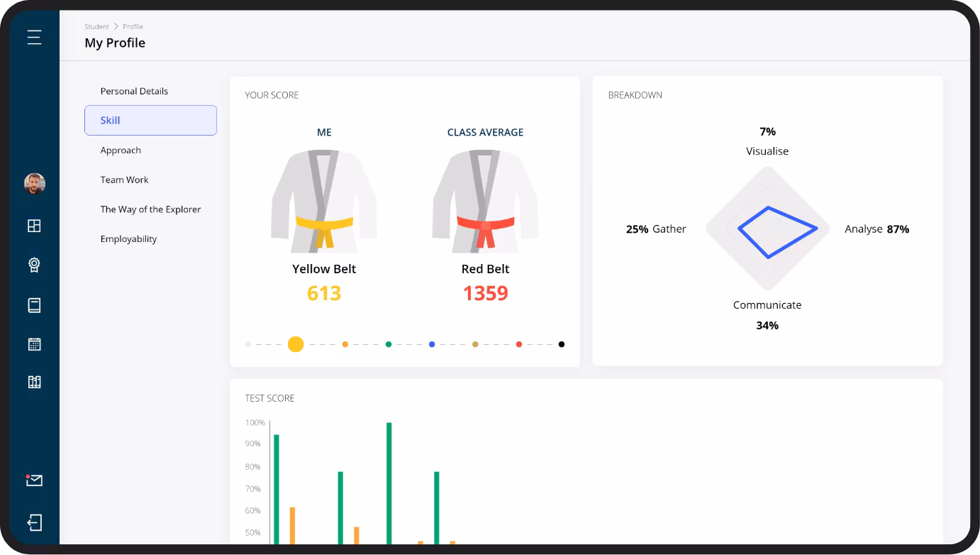
Task: Open the hamburger menu in sidebar
Action: tap(34, 37)
